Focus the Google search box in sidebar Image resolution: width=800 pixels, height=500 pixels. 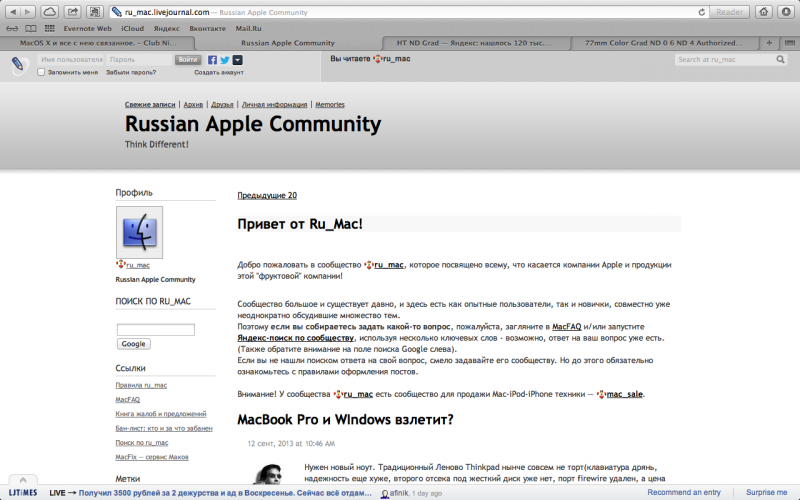156,330
